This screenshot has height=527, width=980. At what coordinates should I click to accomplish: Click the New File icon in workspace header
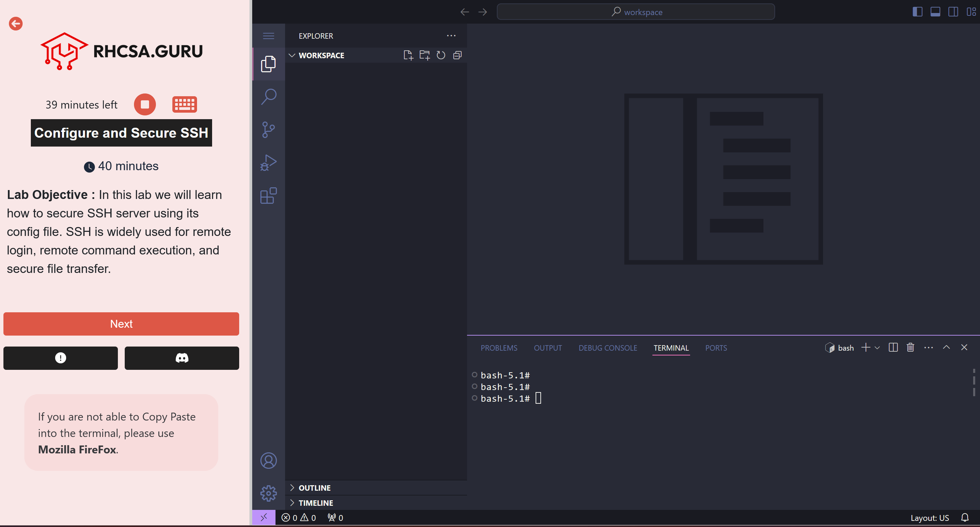[x=408, y=55]
